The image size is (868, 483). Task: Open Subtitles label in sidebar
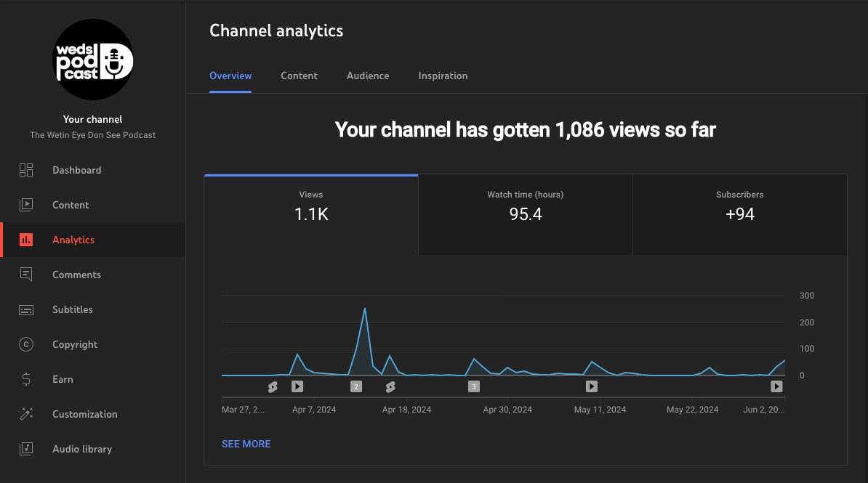tap(73, 309)
